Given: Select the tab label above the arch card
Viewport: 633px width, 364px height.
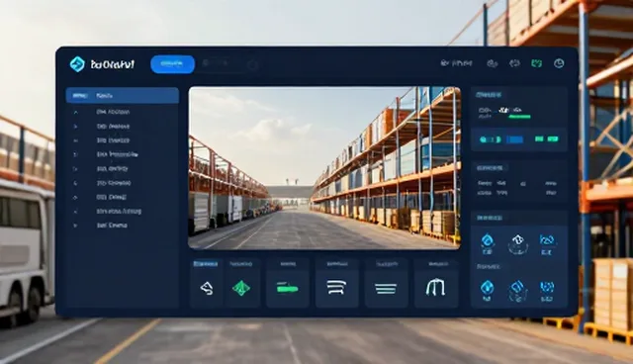Looking at the screenshot, I should [x=438, y=264].
